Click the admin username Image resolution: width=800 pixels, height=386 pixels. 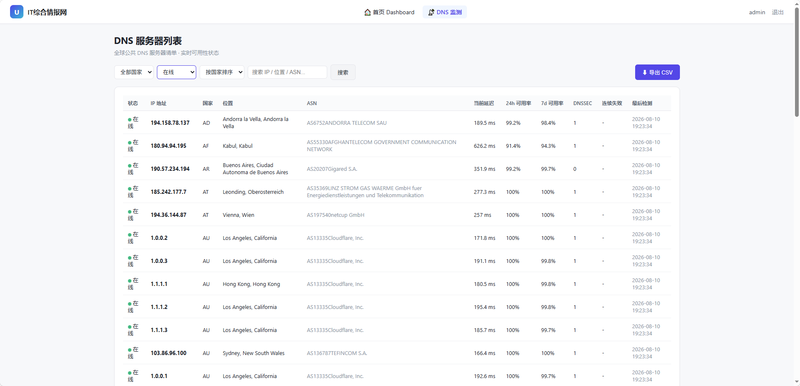tap(757, 12)
